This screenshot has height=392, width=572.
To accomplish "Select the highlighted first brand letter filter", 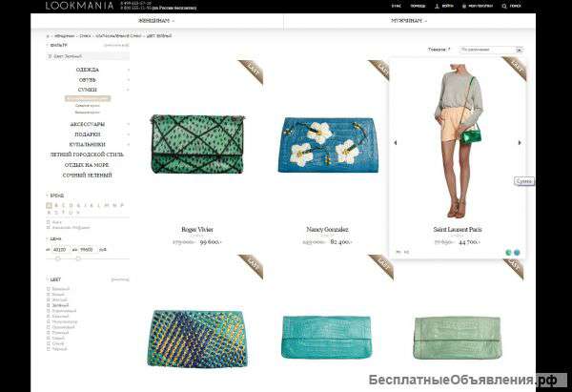I will pyautogui.click(x=49, y=205).
